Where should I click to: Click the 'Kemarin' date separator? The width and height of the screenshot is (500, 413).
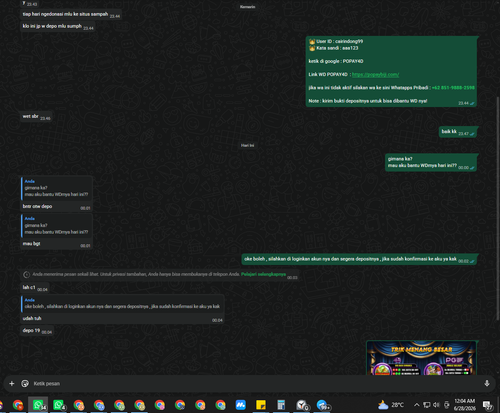pyautogui.click(x=248, y=7)
